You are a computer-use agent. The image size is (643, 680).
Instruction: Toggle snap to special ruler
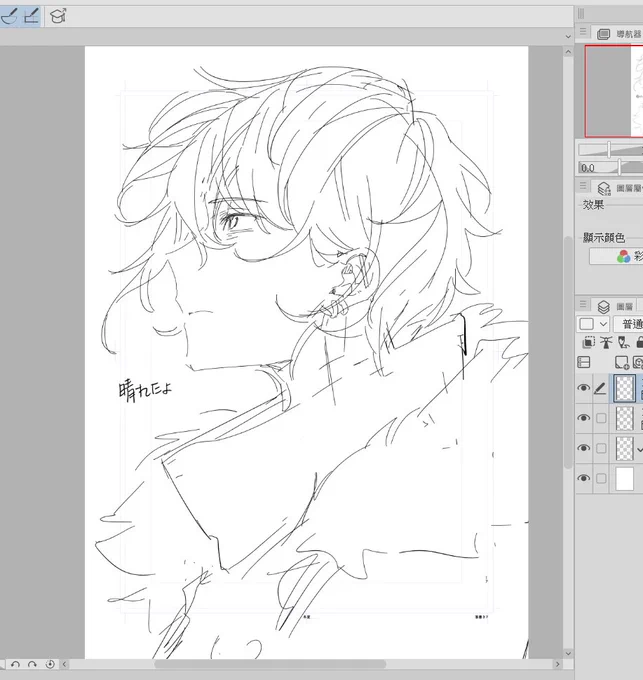pyautogui.click(x=9, y=16)
